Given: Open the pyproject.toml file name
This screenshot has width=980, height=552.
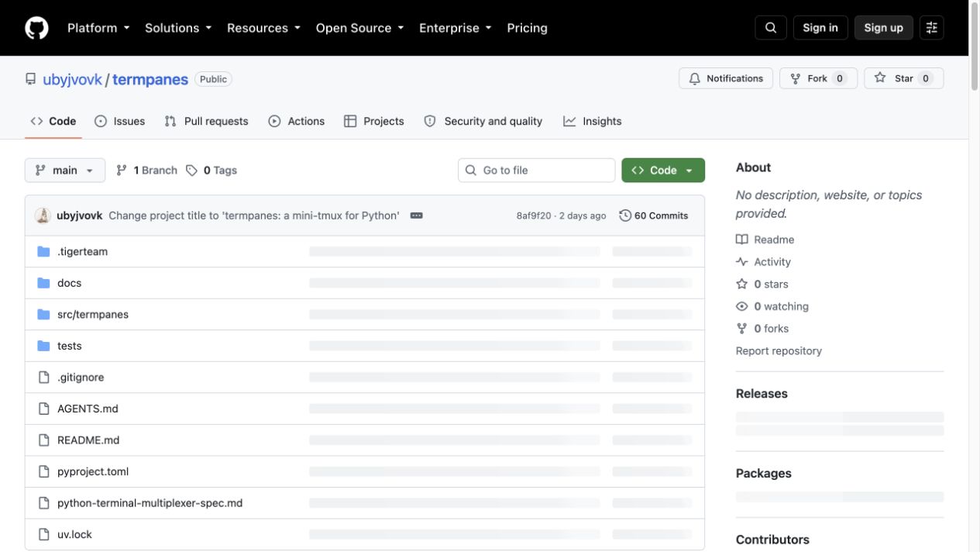Looking at the screenshot, I should 93,471.
